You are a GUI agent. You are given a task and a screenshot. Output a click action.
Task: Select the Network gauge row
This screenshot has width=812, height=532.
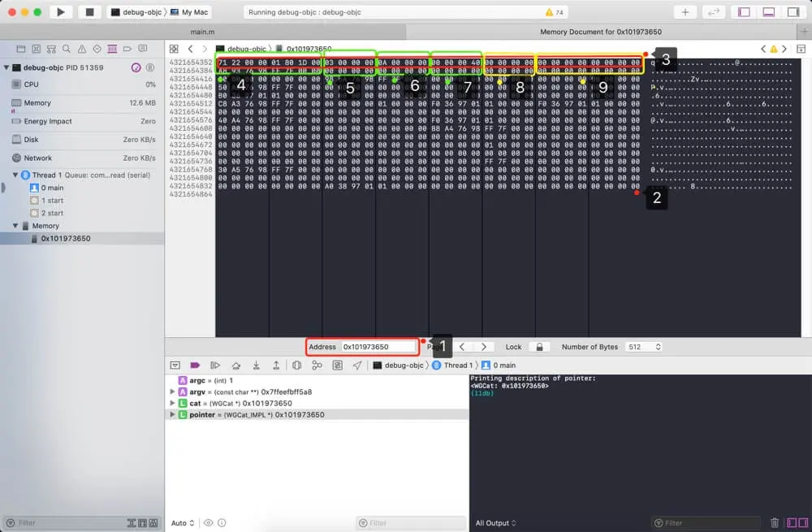[83, 158]
